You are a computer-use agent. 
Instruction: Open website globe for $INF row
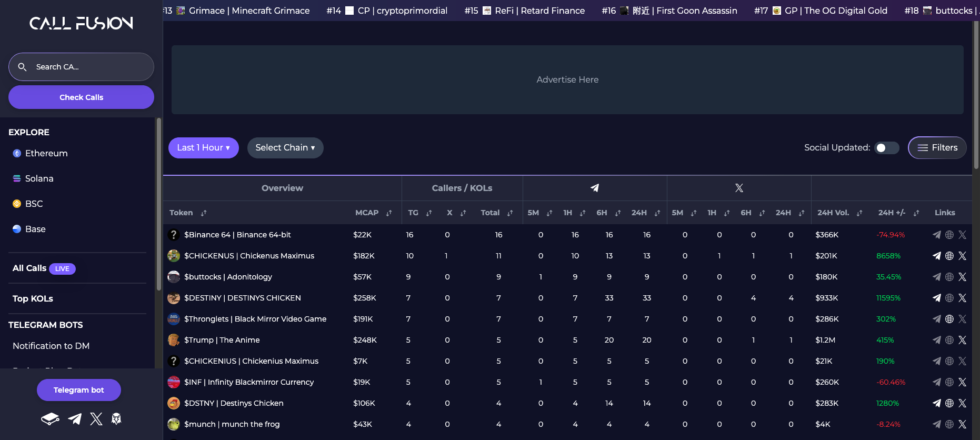pyautogui.click(x=949, y=382)
